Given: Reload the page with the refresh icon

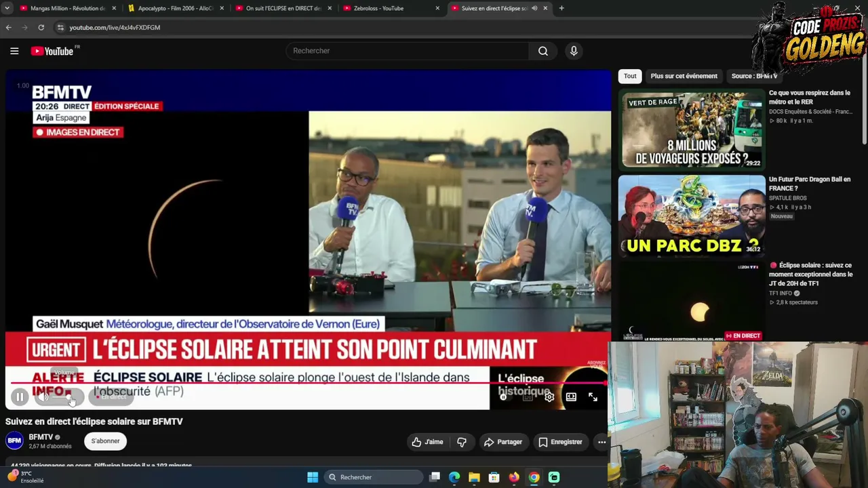Looking at the screenshot, I should click(41, 27).
